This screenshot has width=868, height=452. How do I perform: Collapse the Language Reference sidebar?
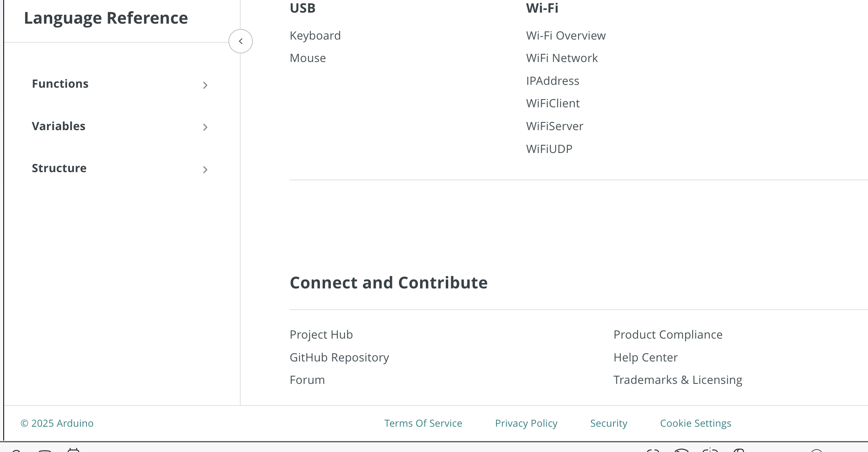(241, 41)
